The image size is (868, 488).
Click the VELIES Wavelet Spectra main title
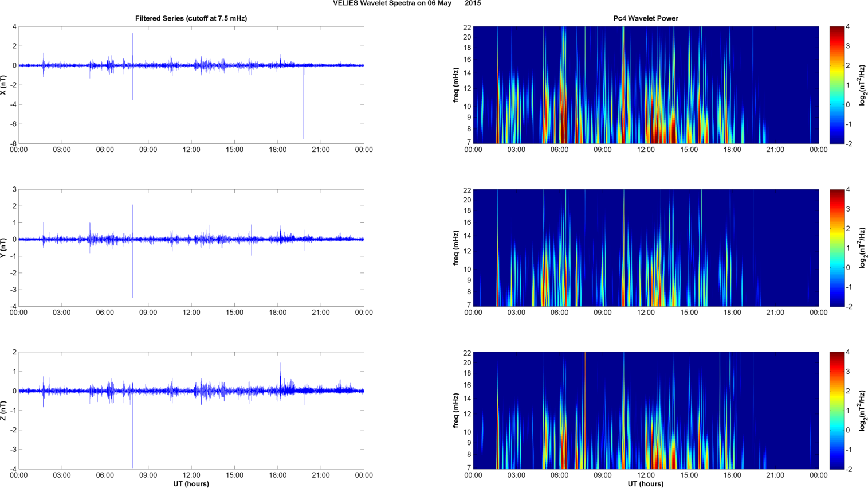tap(407, 3)
